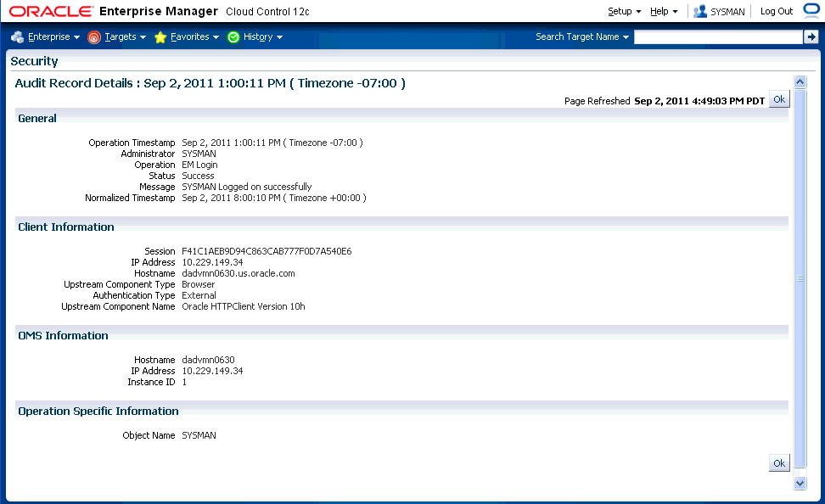The height and width of the screenshot is (504, 825).
Task: Click the Ok button beside Page Refreshed
Action: (779, 99)
